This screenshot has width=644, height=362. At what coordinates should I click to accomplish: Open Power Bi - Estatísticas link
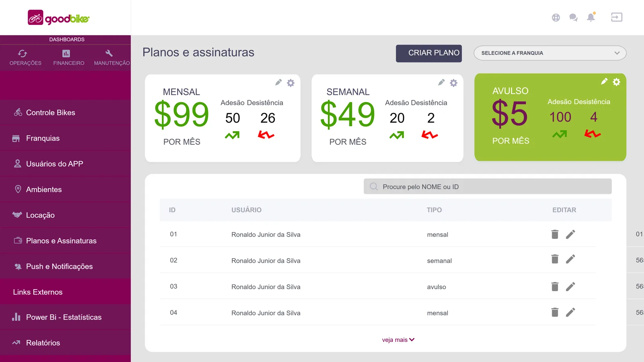(65, 317)
